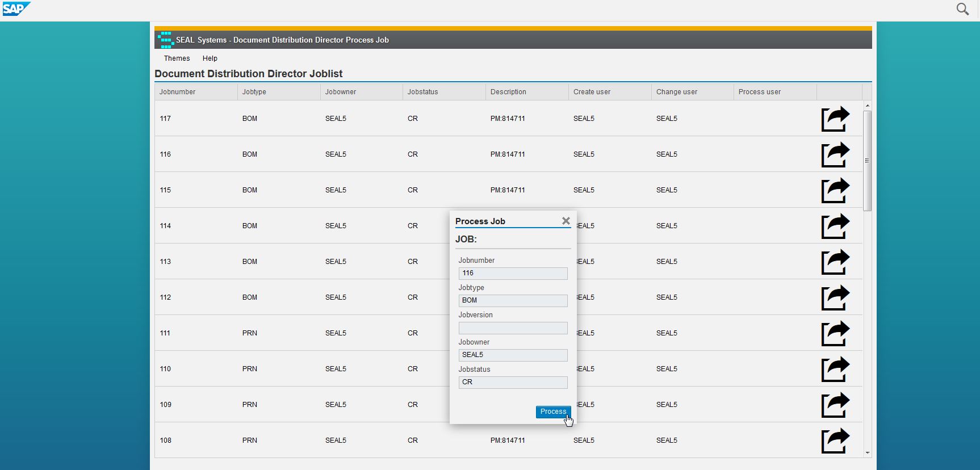The width and height of the screenshot is (980, 470).
Task: Click the share icon in job 111 row
Action: point(835,334)
